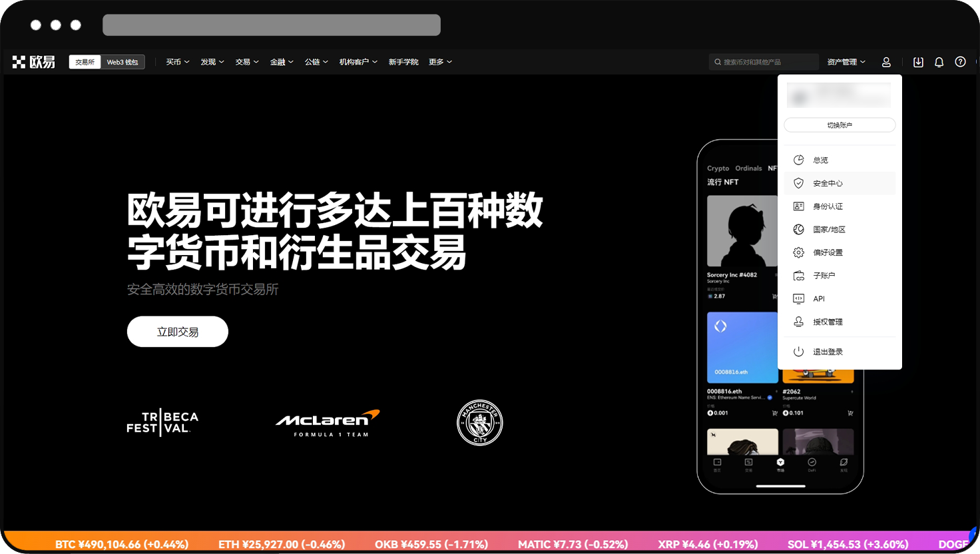
Task: Select API in the account menu
Action: coord(819,299)
